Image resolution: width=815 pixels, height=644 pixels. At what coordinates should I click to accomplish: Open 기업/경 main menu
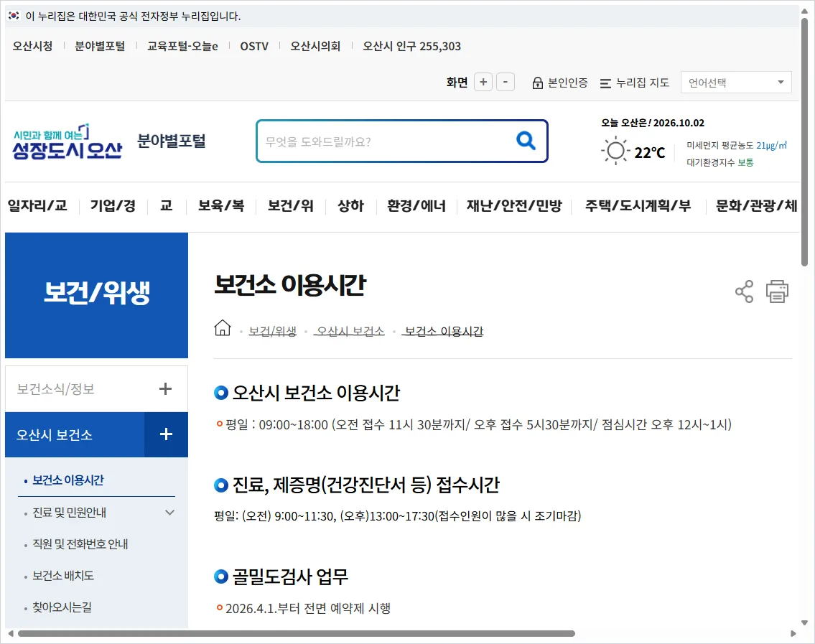pyautogui.click(x=113, y=206)
